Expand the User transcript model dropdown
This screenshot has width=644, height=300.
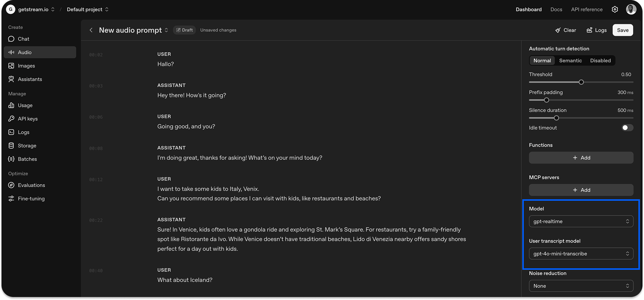[581, 254]
